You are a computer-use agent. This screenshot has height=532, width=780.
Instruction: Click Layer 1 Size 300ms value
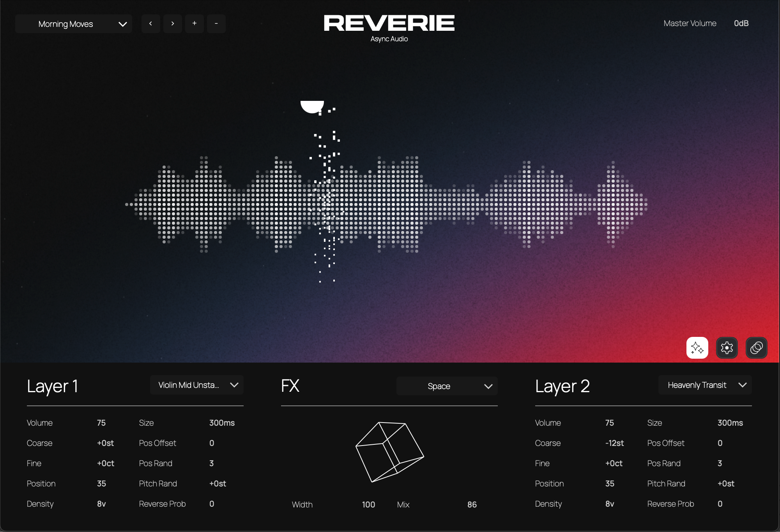point(222,423)
